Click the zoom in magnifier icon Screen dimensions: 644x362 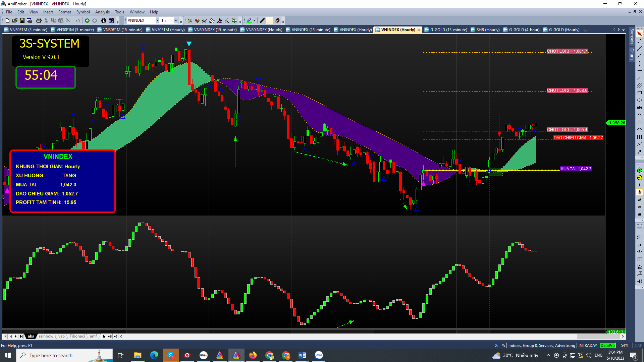pyautogui.click(x=639, y=170)
